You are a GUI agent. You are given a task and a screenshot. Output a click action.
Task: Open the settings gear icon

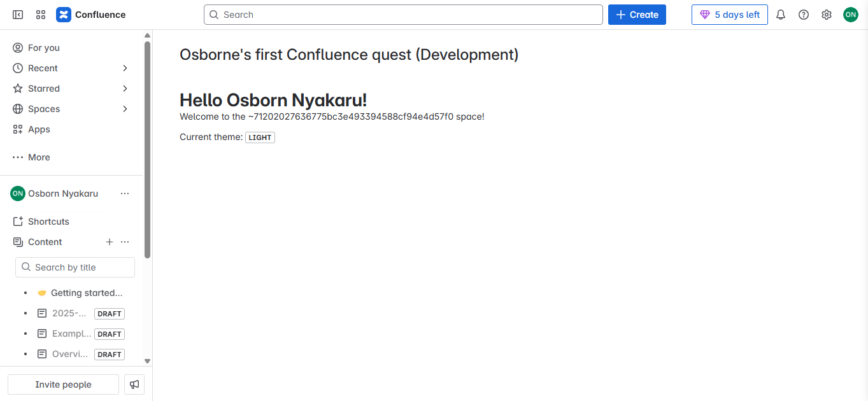point(827,15)
